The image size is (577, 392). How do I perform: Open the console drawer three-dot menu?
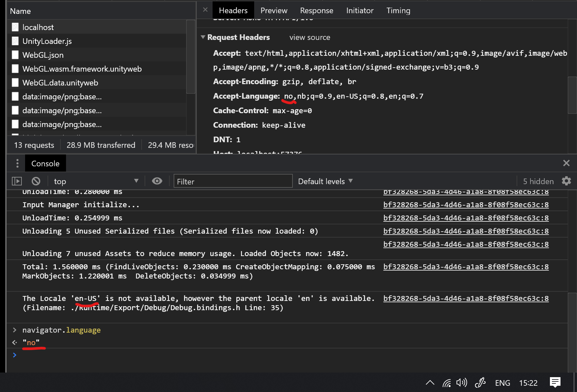[17, 163]
